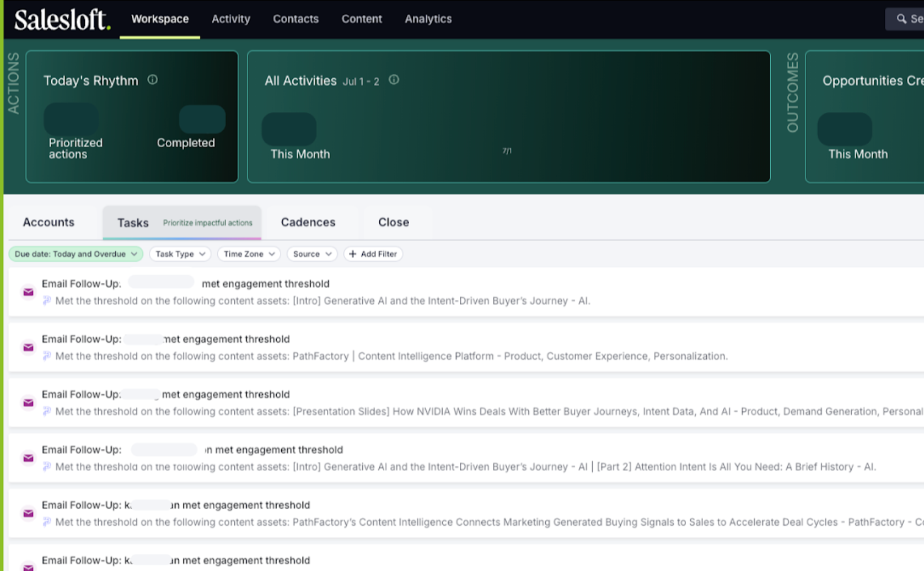Switch to the Cadences tab
Viewport: 924px width, 571px height.
308,222
